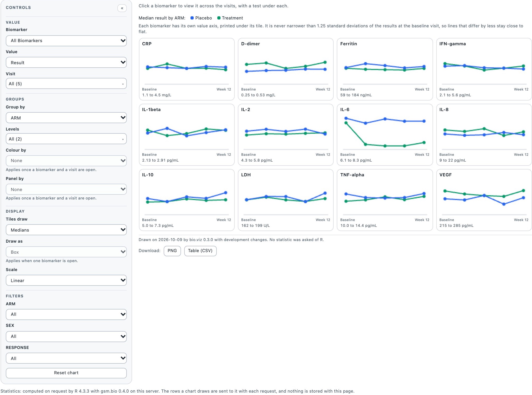
Task: Click the '162 to 199 U/L' range text
Action: pos(255,226)
